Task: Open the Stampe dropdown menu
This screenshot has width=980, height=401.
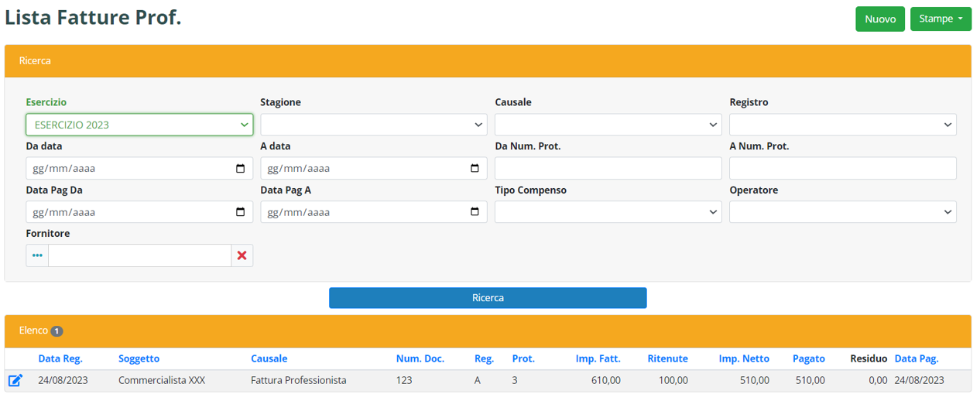Action: (x=941, y=19)
